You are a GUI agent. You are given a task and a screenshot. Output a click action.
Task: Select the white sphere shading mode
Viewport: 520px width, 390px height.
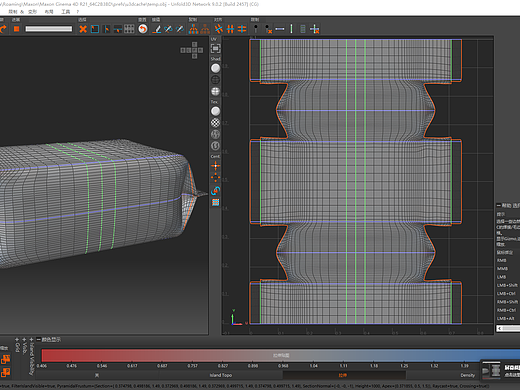[216, 68]
